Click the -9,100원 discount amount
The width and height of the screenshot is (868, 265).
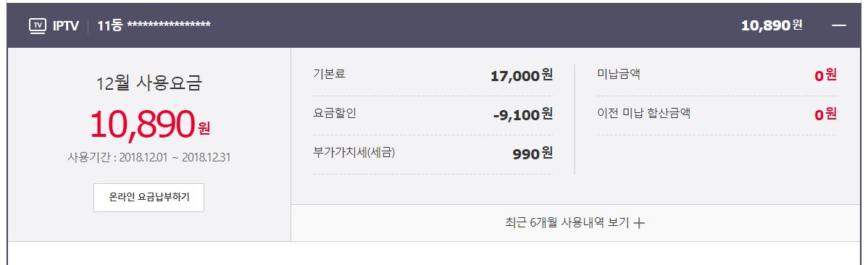[x=522, y=114]
